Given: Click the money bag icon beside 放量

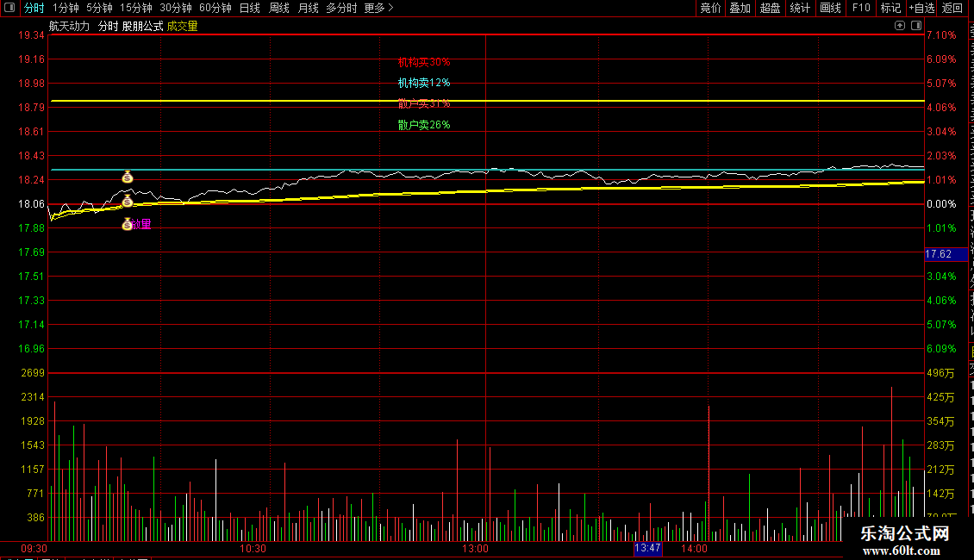Looking at the screenshot, I should 128,224.
